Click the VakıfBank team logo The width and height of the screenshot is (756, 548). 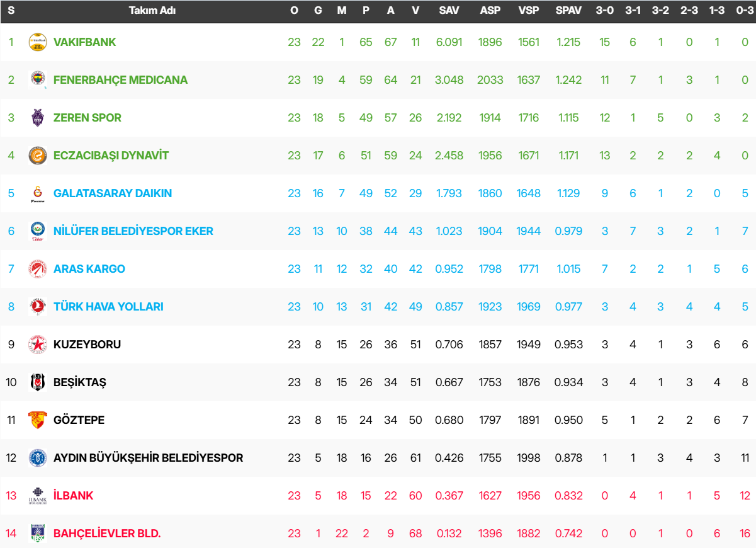click(38, 42)
